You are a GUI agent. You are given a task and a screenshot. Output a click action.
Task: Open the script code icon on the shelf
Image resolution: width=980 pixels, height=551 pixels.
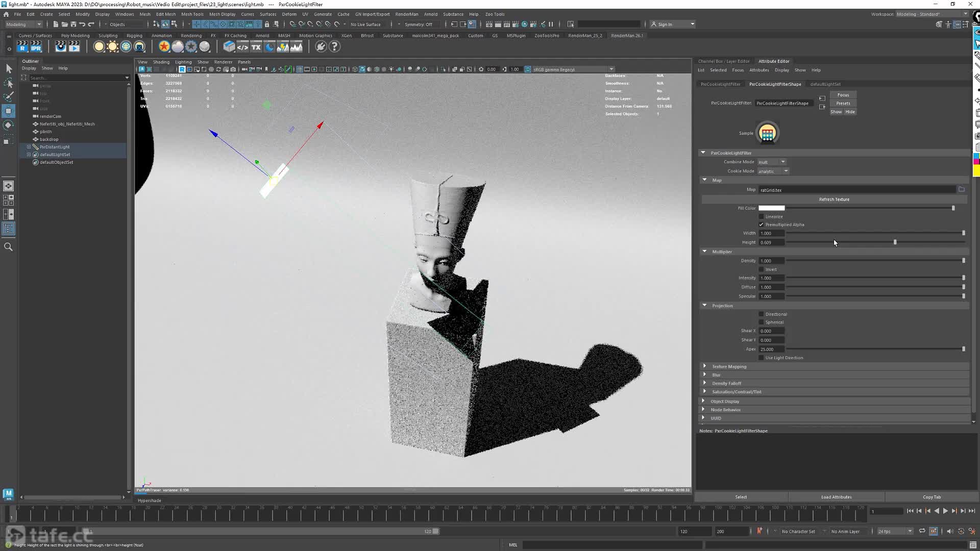pyautogui.click(x=242, y=47)
